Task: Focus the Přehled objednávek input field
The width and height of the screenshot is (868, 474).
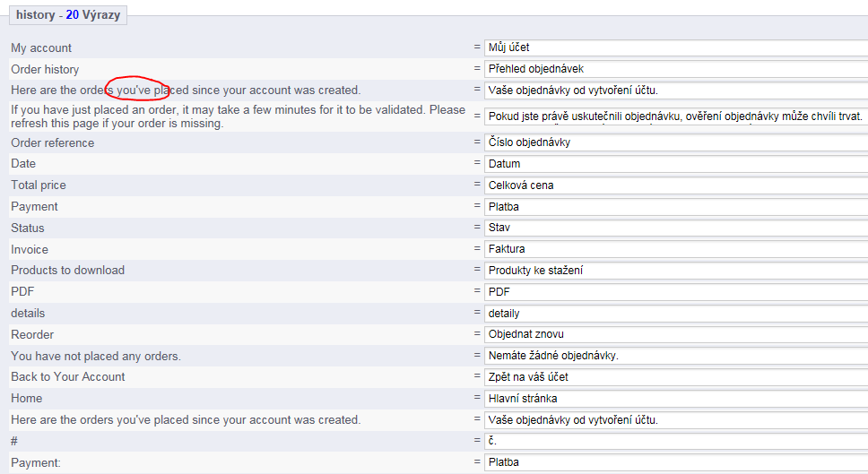Action: [674, 69]
